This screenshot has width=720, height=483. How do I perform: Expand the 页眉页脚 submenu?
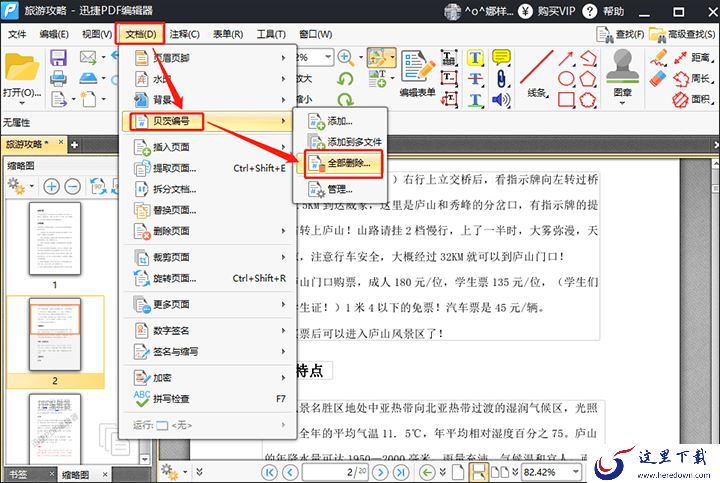click(209, 58)
